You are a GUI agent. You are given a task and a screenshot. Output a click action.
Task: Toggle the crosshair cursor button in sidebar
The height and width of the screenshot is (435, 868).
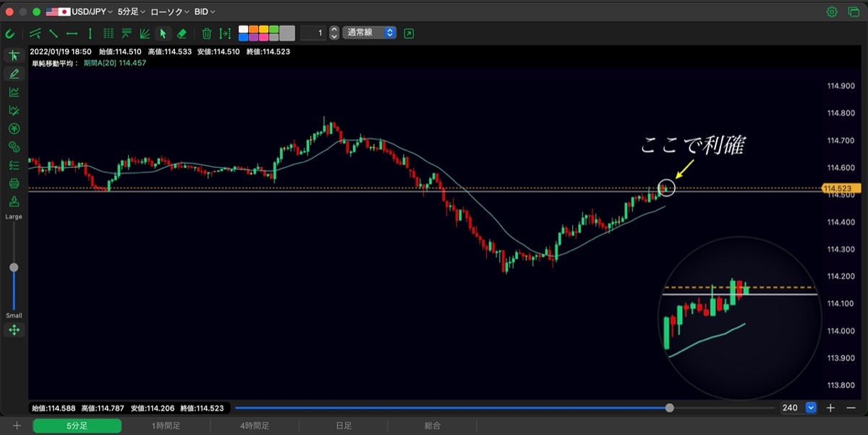[14, 56]
